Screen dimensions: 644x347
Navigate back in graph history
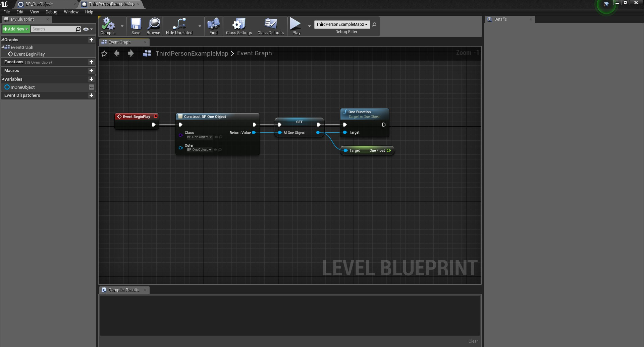(x=117, y=53)
